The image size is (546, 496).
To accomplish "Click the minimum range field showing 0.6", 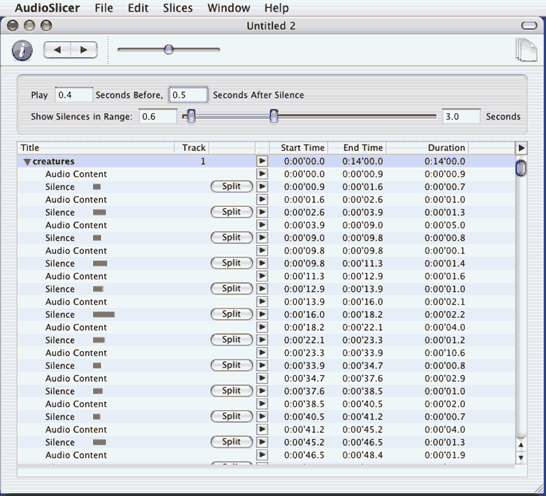I will pos(158,116).
